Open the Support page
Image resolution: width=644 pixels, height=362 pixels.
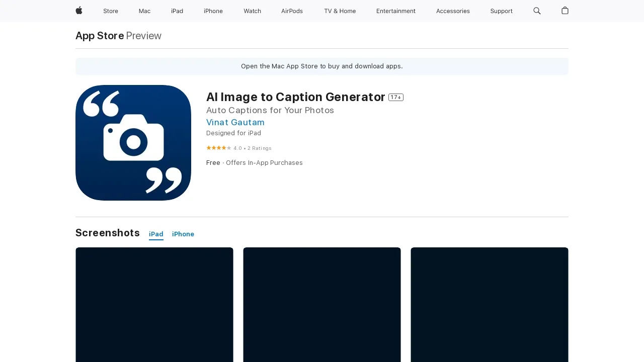[x=501, y=11]
